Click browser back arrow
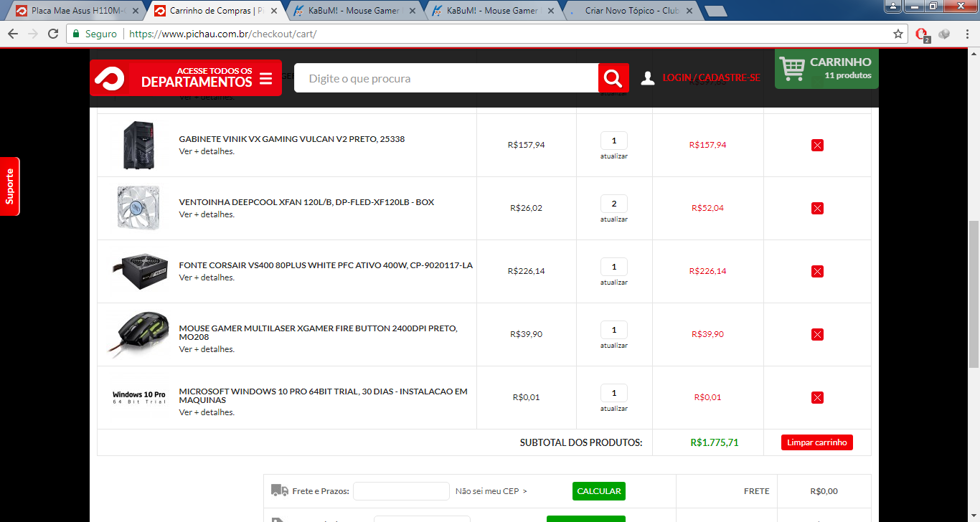This screenshot has width=980, height=522. coord(13,34)
